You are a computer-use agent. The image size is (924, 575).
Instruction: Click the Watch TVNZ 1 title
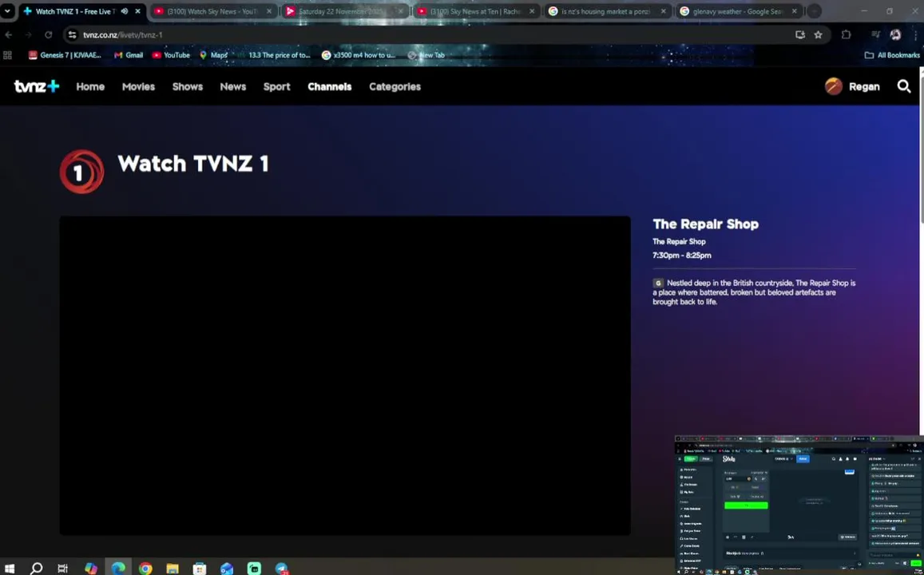(193, 163)
